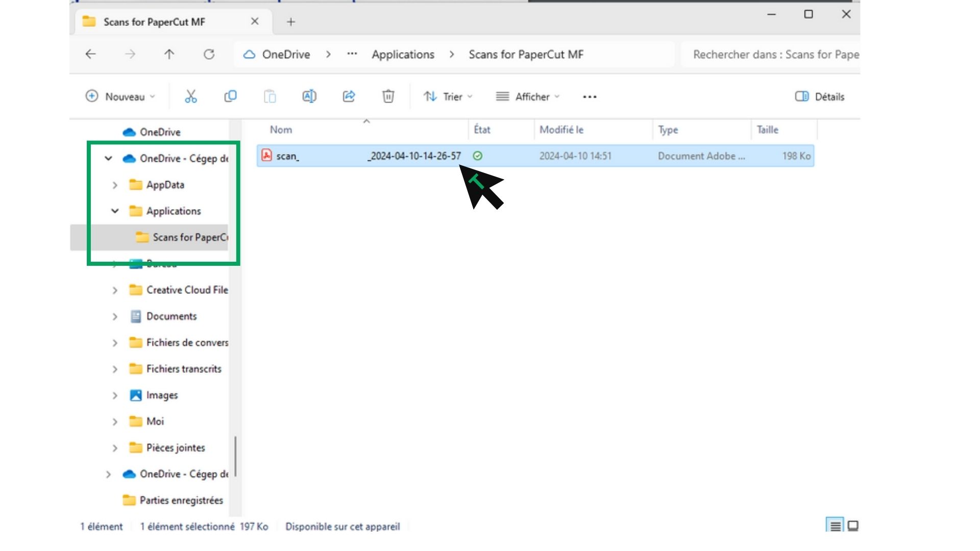Select the scan_ 2024-04-10-14-26-57 file
This screenshot has height=551, width=980.
click(535, 156)
